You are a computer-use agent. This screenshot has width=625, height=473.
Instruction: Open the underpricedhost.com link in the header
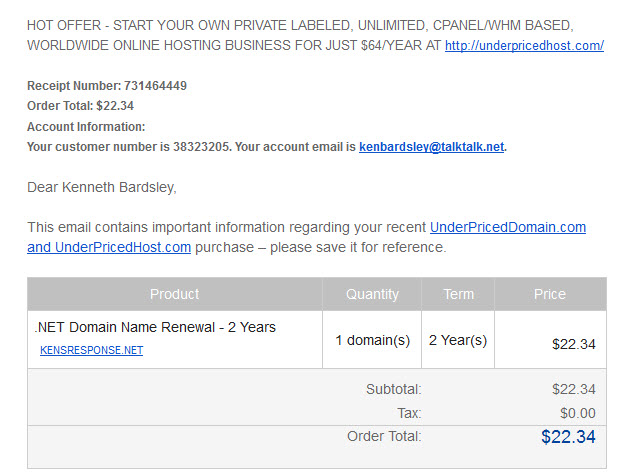tap(524, 45)
